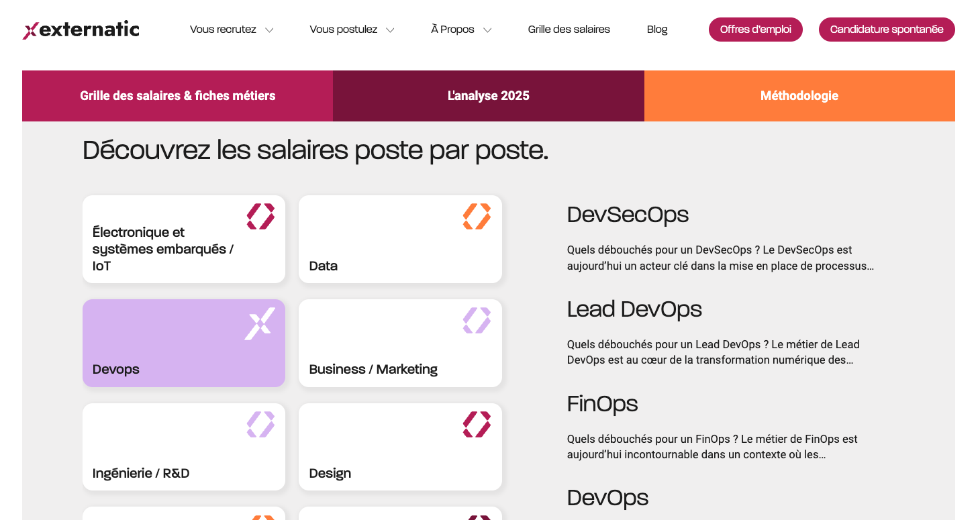Click the lilac bracket icon on Business / Marketing card
Image resolution: width=980 pixels, height=520 pixels.
(477, 320)
